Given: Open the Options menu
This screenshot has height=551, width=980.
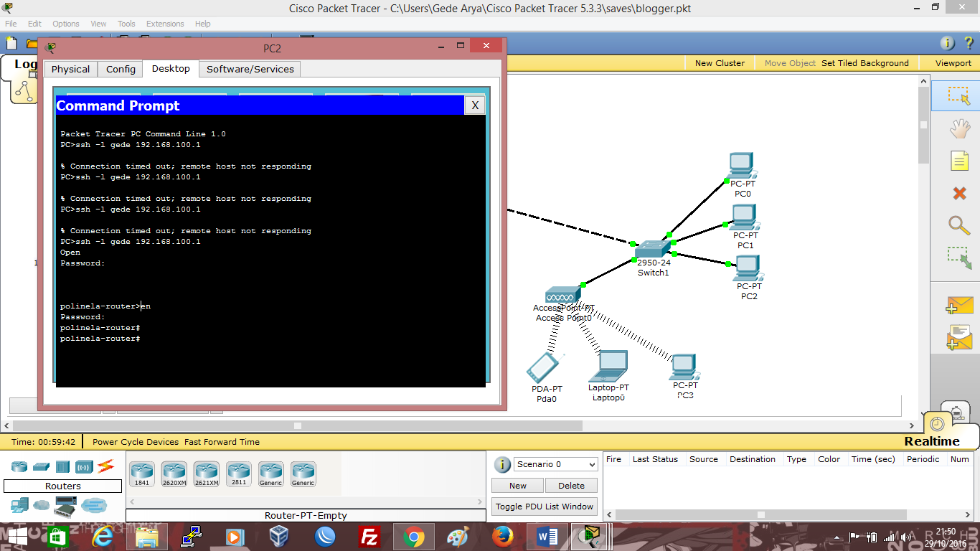Looking at the screenshot, I should [x=66, y=24].
